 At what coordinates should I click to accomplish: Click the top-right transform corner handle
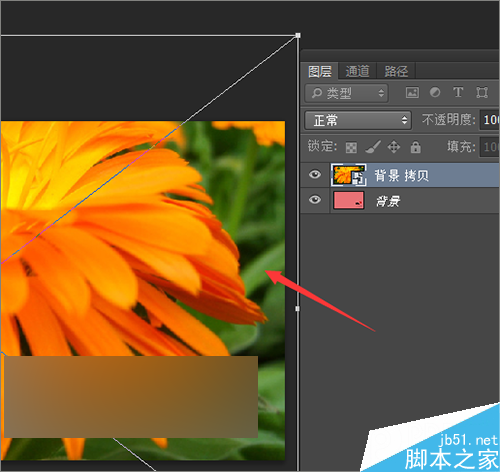pos(298,35)
